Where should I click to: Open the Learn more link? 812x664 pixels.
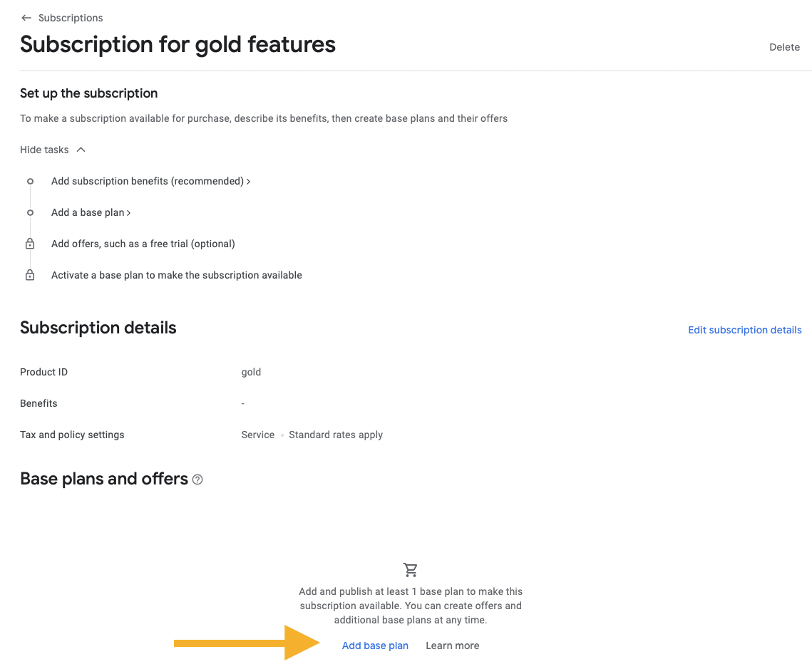(453, 645)
